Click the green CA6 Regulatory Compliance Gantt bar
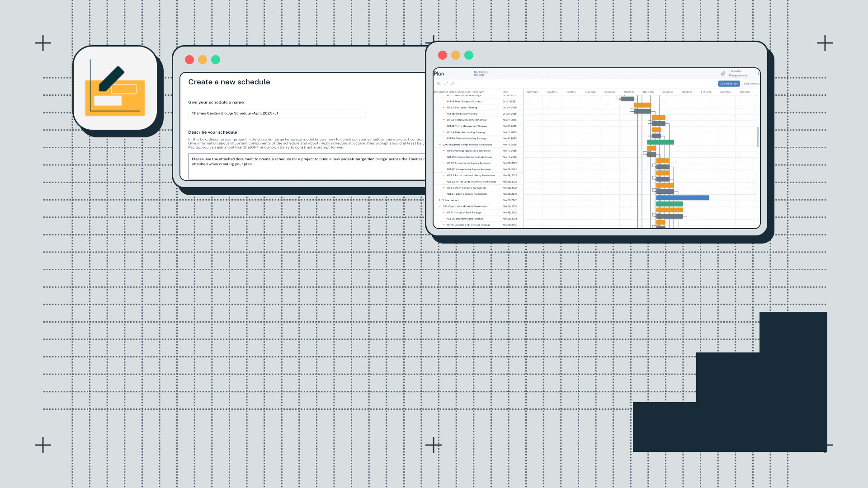Viewport: 868px width, 488px height. (x=660, y=142)
